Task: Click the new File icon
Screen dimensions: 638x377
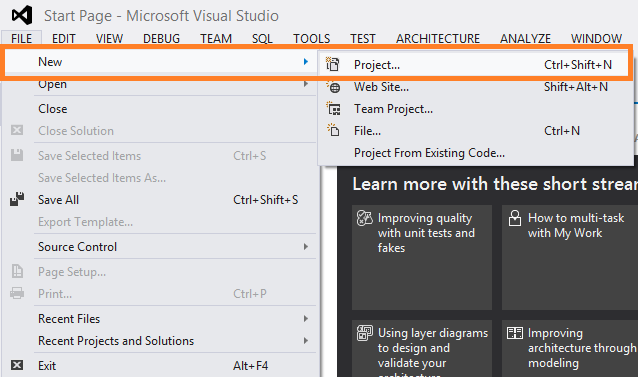Action: click(x=333, y=130)
